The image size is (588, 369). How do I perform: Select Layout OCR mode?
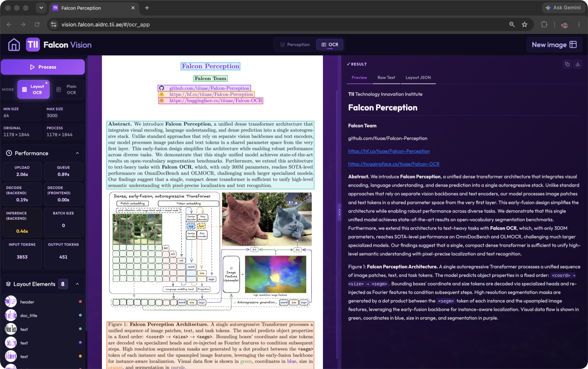coord(34,90)
